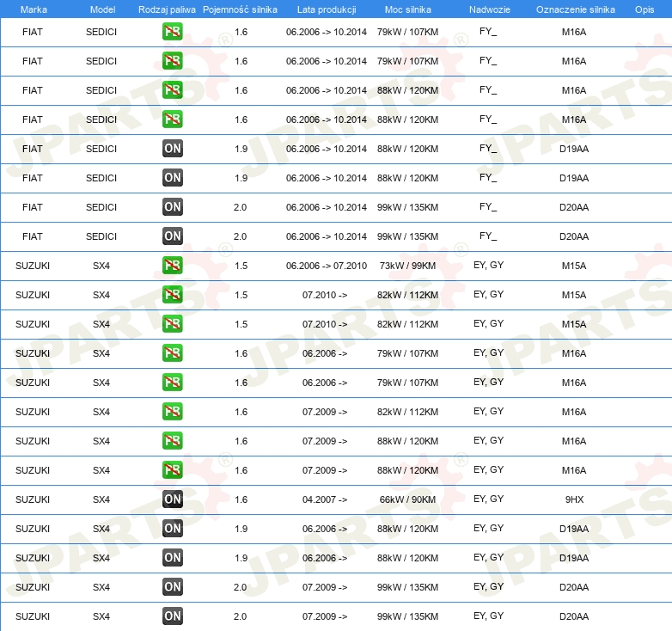Select the Rodzaj paliwa column header
The width and height of the screenshot is (672, 631).
(x=167, y=9)
